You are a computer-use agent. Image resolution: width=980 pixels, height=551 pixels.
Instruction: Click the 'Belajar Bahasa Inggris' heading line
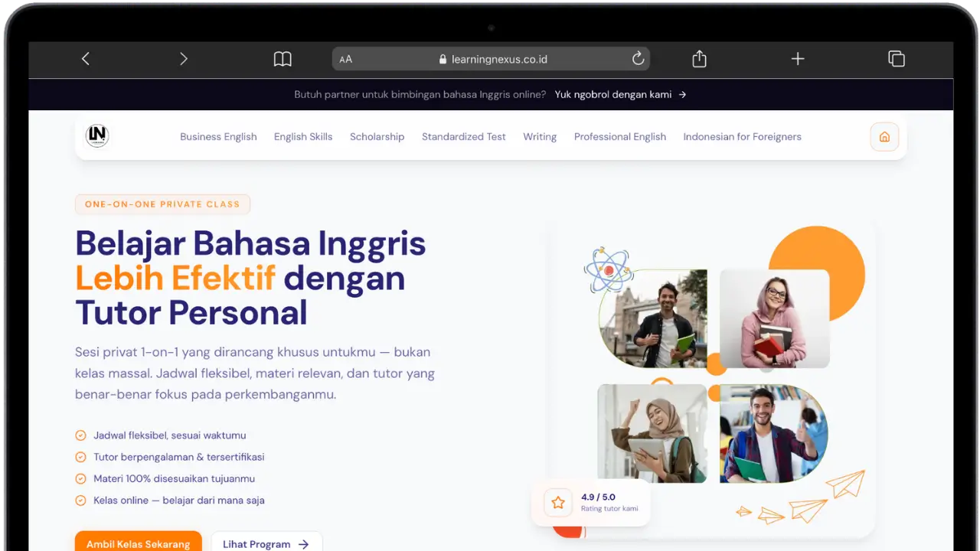250,243
